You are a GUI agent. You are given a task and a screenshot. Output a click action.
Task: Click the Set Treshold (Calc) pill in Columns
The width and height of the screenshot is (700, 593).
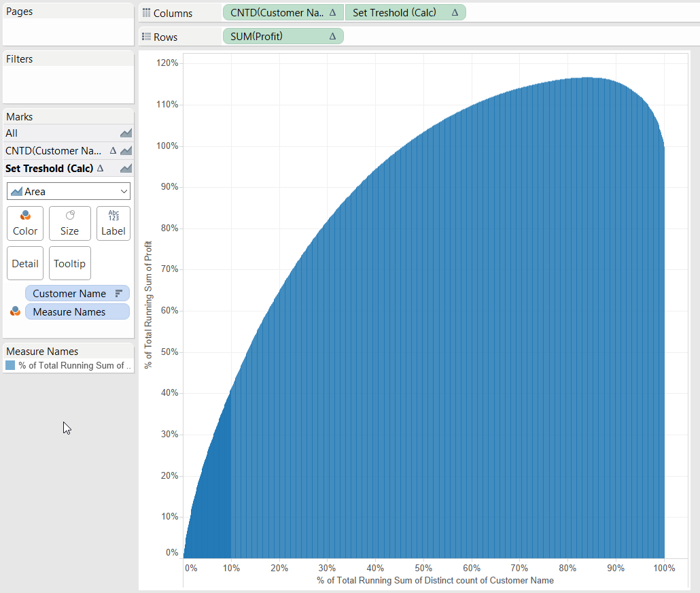[x=405, y=12]
